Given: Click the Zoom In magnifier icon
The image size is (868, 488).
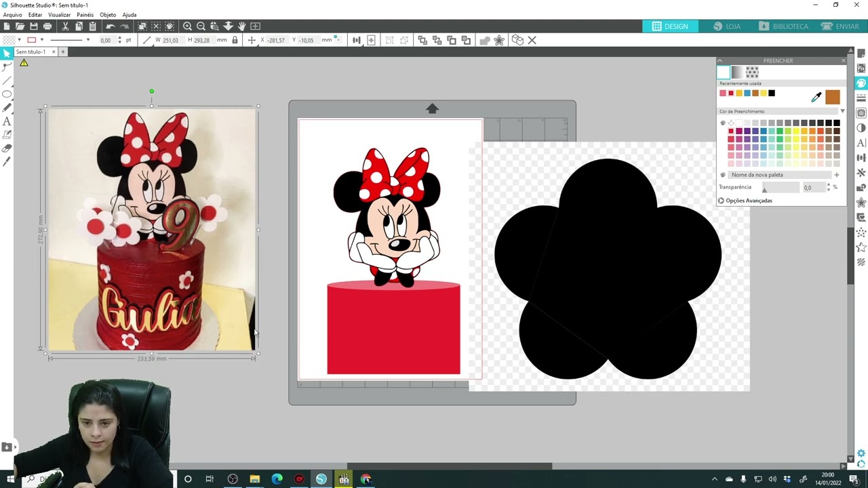Looking at the screenshot, I should tap(187, 26).
